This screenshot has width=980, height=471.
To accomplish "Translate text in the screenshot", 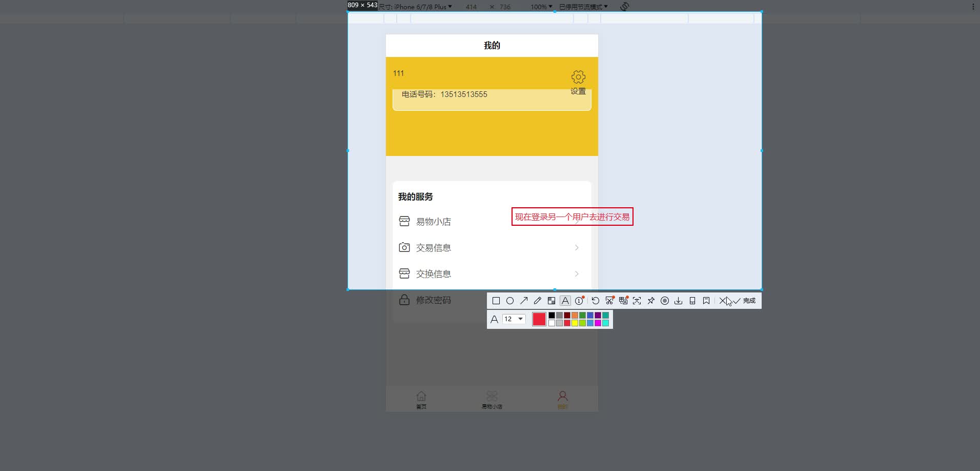I will click(623, 301).
